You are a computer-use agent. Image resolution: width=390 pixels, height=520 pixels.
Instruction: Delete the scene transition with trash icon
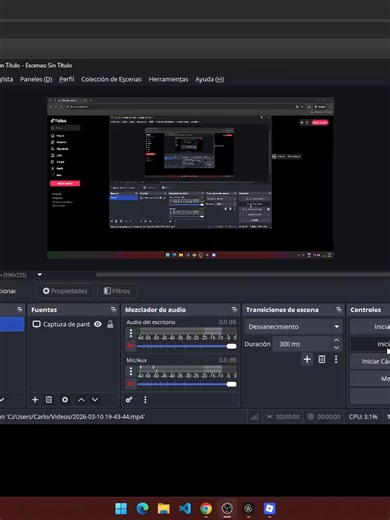coord(322,359)
